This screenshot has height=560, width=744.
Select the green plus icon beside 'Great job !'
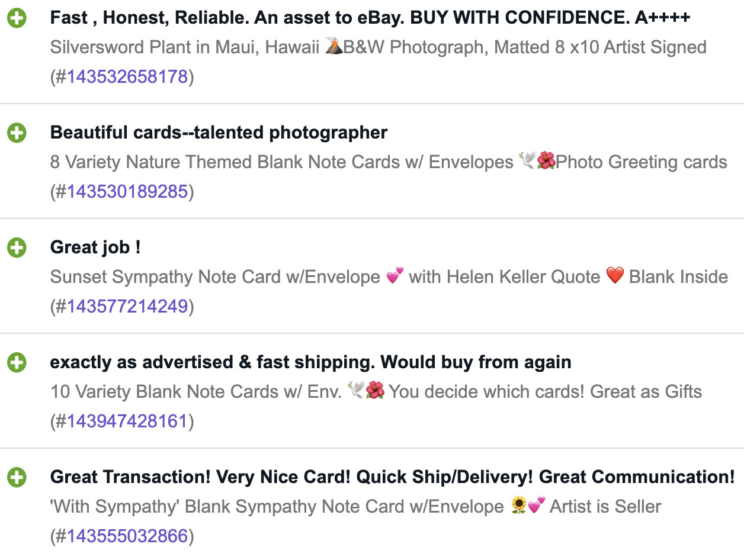[17, 248]
